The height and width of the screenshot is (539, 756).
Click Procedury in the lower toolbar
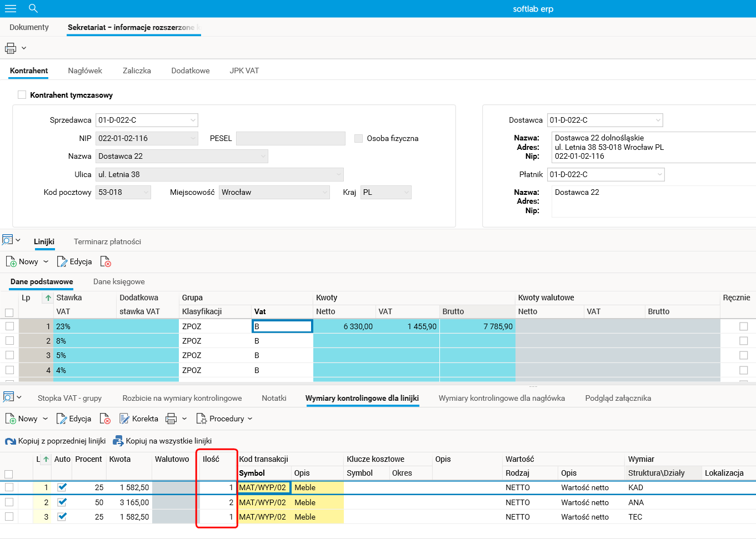[x=224, y=419]
